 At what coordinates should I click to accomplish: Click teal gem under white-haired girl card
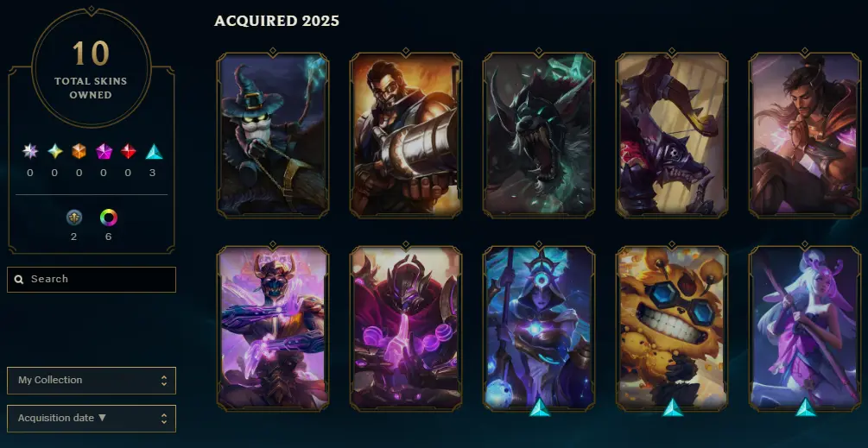806,408
